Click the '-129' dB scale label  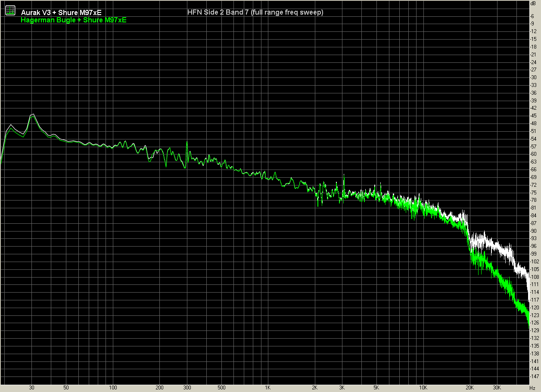[x=535, y=330]
